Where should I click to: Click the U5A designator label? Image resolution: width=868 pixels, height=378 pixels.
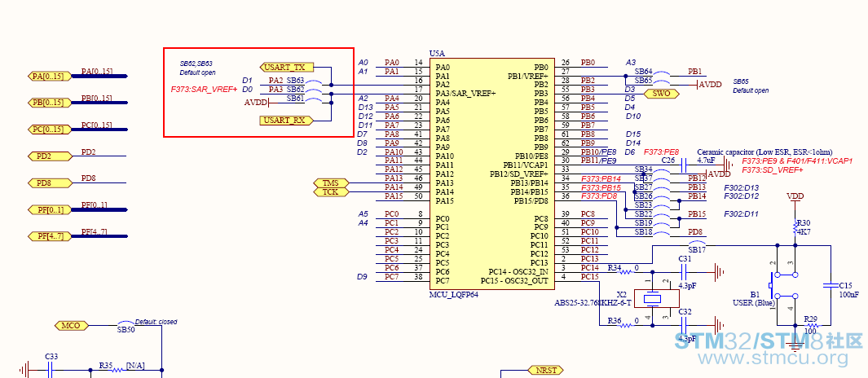[x=437, y=54]
